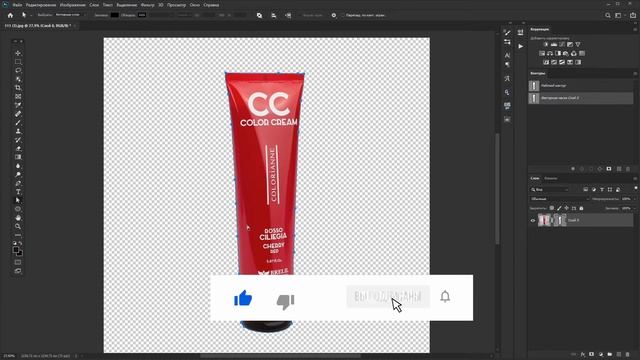Image resolution: width=640 pixels, height=360 pixels.
Task: Click the foreground color swatch
Action: (x=16, y=249)
